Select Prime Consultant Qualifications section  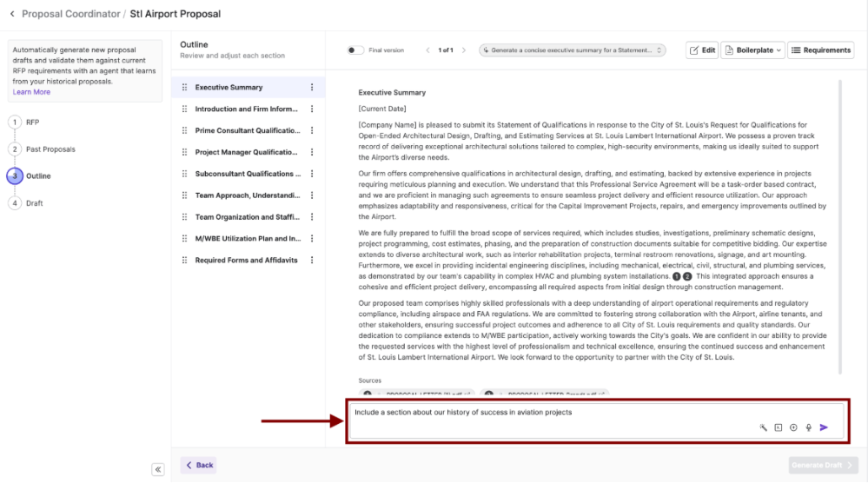coord(248,130)
